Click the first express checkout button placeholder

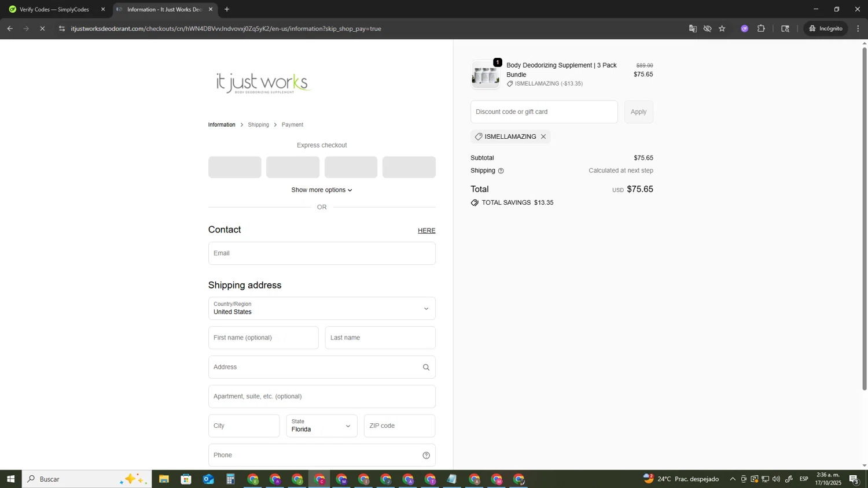tap(235, 167)
